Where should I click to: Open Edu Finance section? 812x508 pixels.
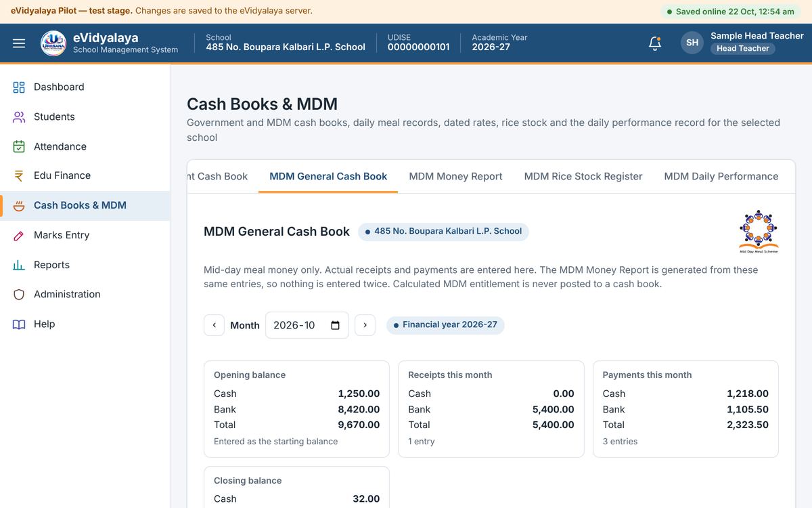tap(85, 175)
